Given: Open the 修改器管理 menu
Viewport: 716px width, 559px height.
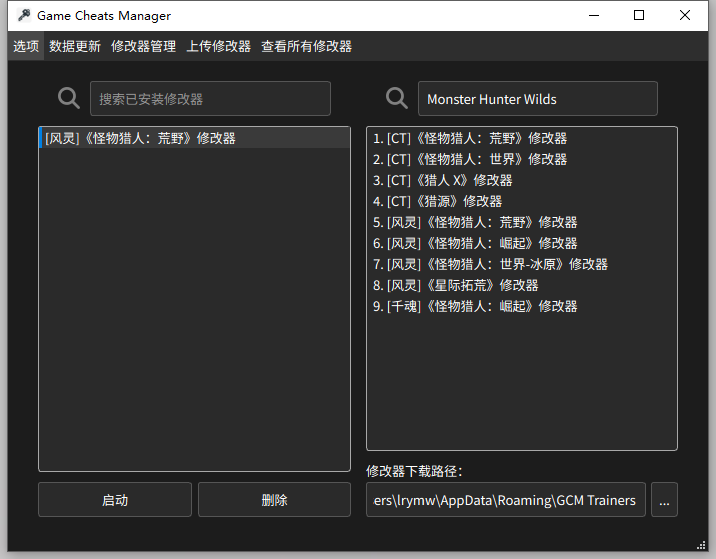Looking at the screenshot, I should click(143, 46).
